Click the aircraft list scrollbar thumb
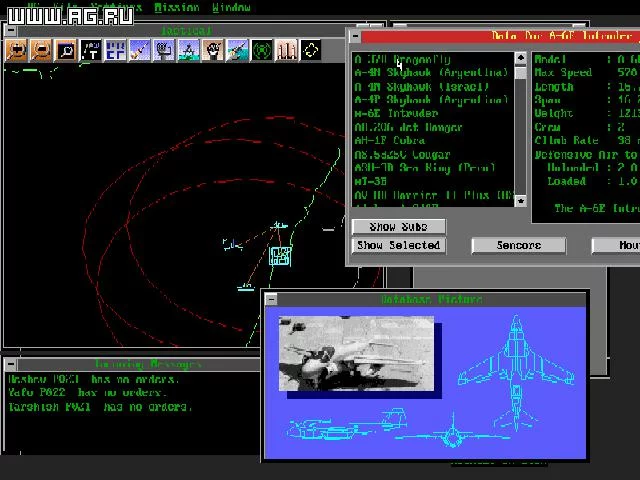Screen dimensions: 640x480 click(520, 73)
